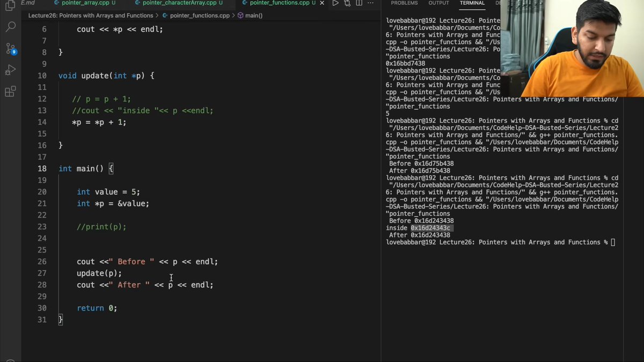Screen dimensions: 644x362
Task: Click the cout line containing " Before "
Action: (148, 262)
